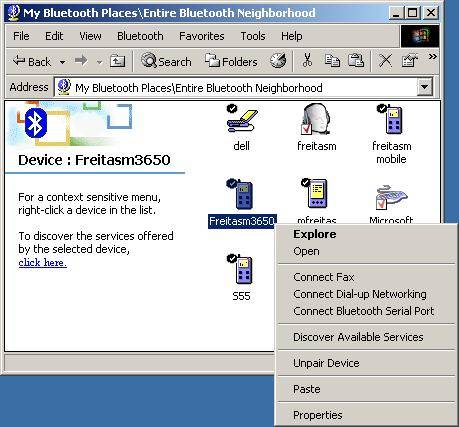The image size is (459, 427).
Task: Open the Favorites menu
Action: (202, 36)
